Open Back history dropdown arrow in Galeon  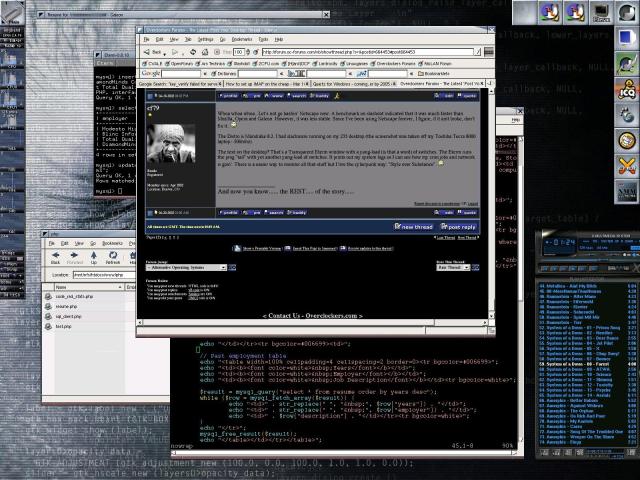coord(164,53)
